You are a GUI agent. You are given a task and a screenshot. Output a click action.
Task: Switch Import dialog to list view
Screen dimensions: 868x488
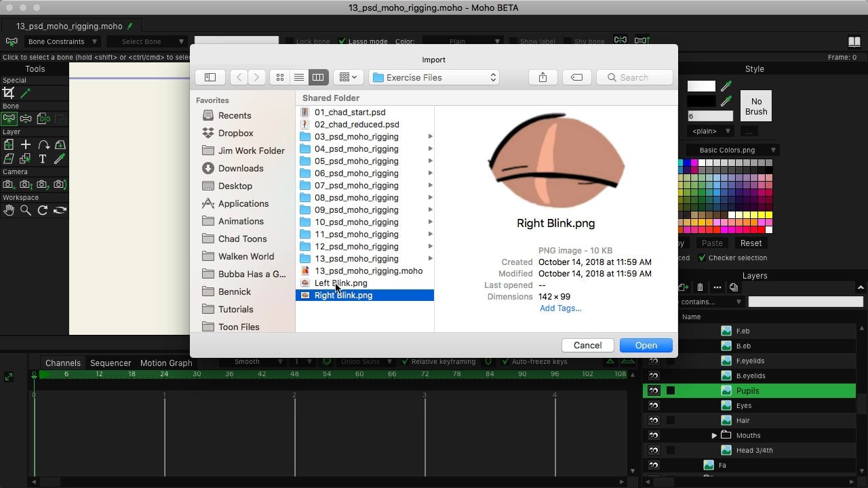[x=299, y=77]
